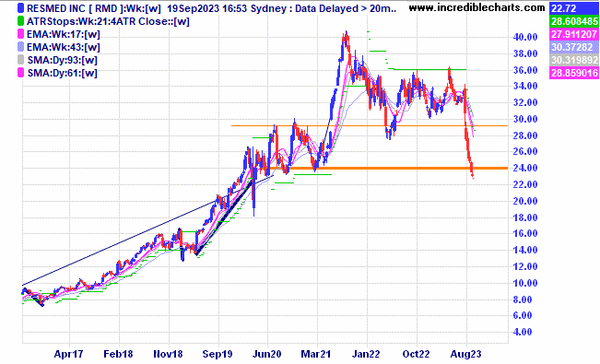Click the green ATRStops legend swatch
This screenshot has width=600, height=364.
[x=20, y=21]
